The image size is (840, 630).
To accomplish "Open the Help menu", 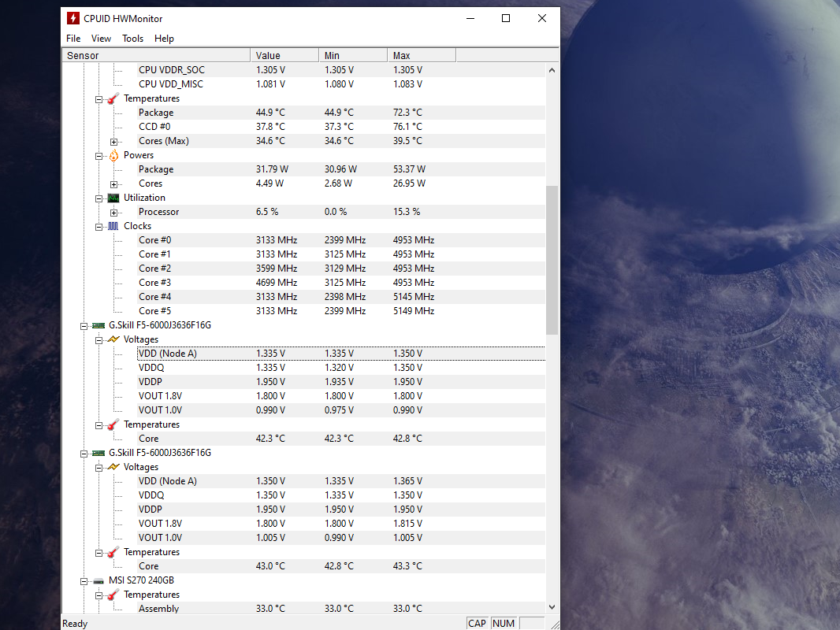I will tap(164, 39).
